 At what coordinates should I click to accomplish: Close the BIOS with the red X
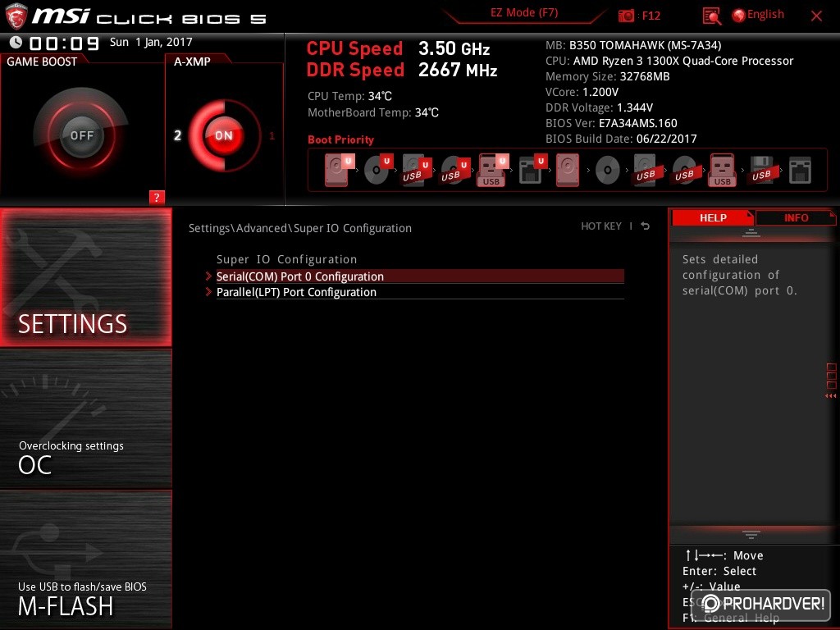(x=816, y=16)
